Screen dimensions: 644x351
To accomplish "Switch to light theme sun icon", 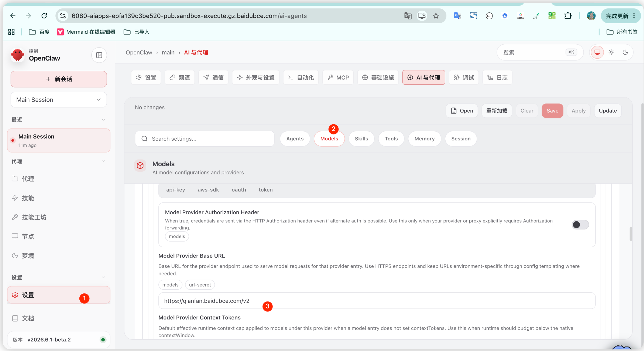I will click(x=611, y=52).
